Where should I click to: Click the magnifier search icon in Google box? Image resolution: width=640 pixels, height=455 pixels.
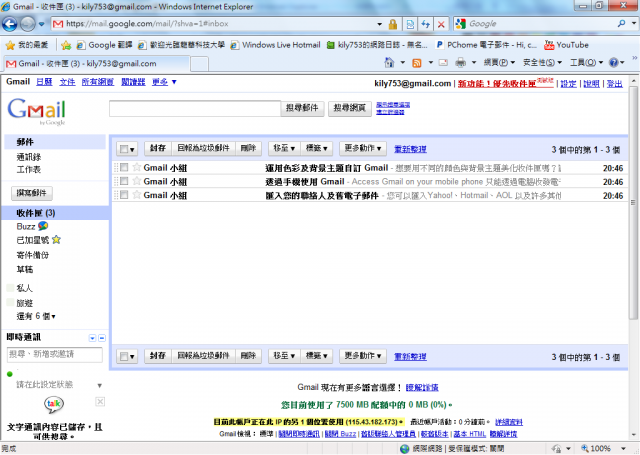click(x=621, y=24)
